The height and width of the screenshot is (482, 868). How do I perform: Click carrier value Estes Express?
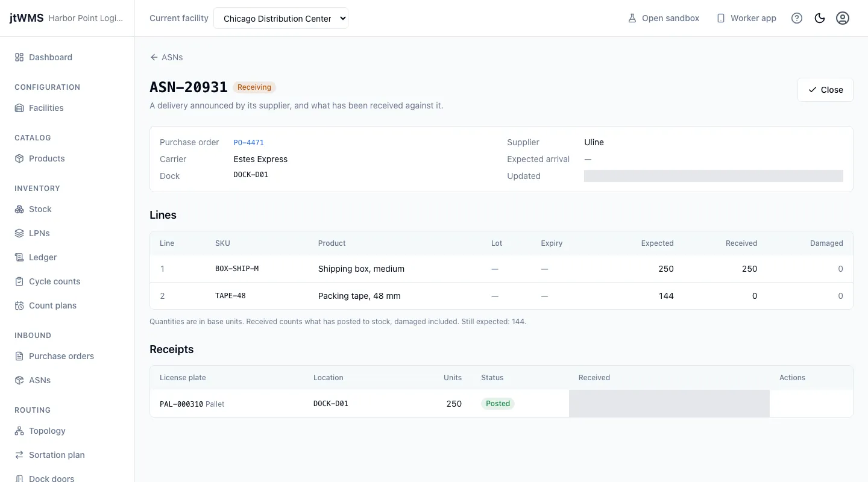pyautogui.click(x=260, y=159)
